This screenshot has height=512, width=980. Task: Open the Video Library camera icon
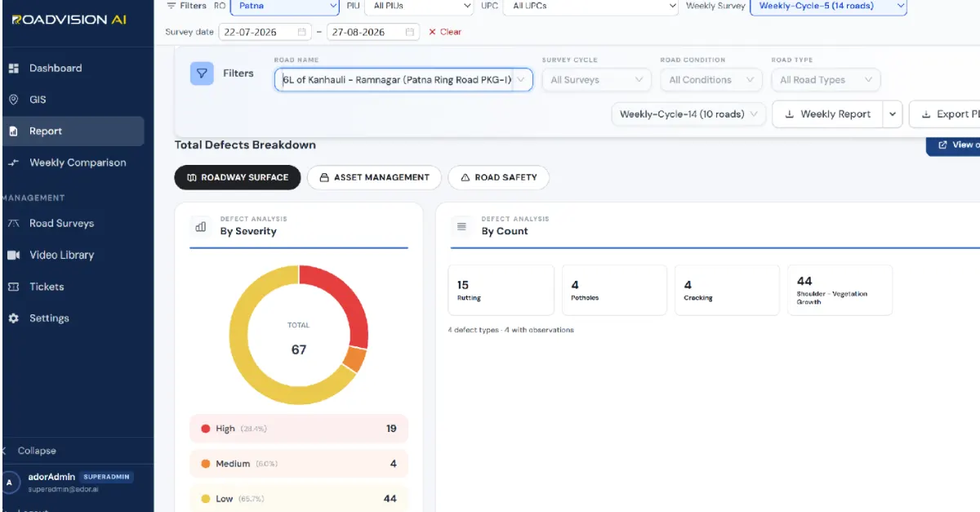[x=13, y=255]
